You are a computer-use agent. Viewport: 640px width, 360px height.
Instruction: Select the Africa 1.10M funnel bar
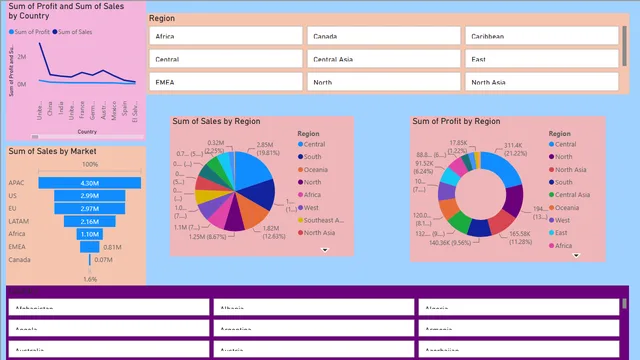coord(90,234)
